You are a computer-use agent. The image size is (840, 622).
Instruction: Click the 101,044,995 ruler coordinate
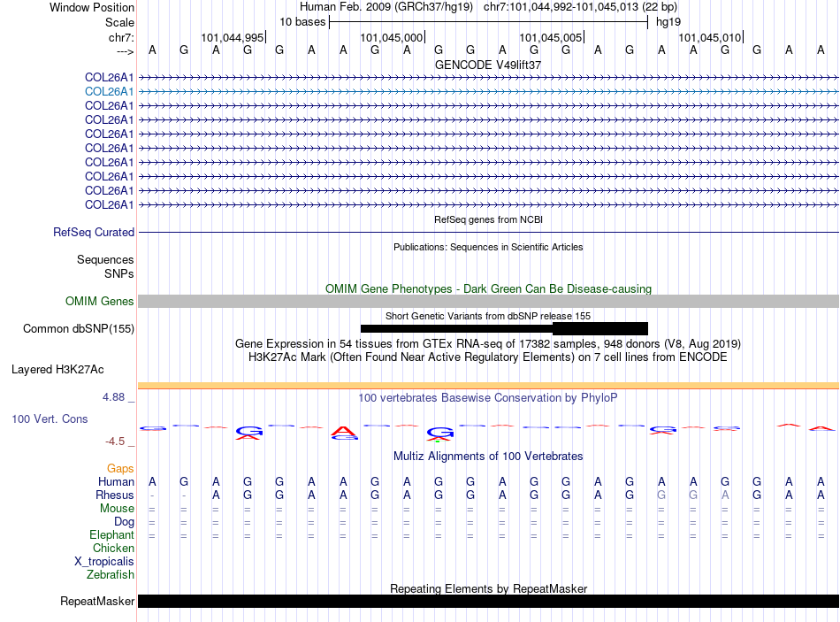tap(233, 37)
